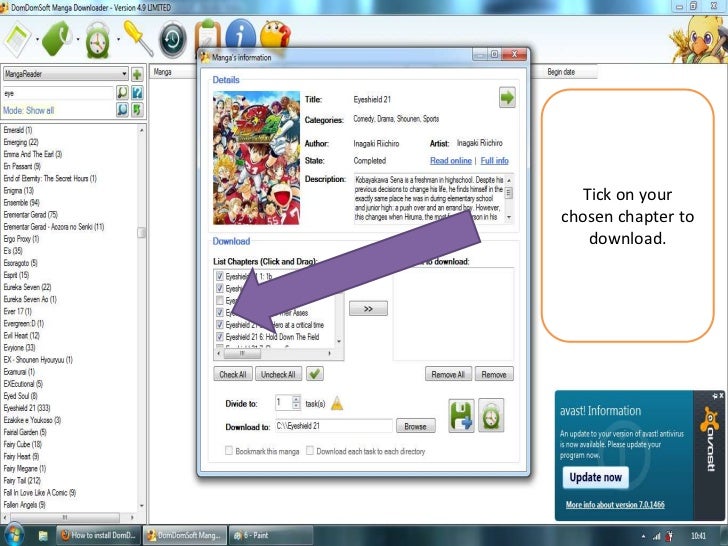Enable Download each task to each directory
This screenshot has height=546, width=728.
pos(310,450)
